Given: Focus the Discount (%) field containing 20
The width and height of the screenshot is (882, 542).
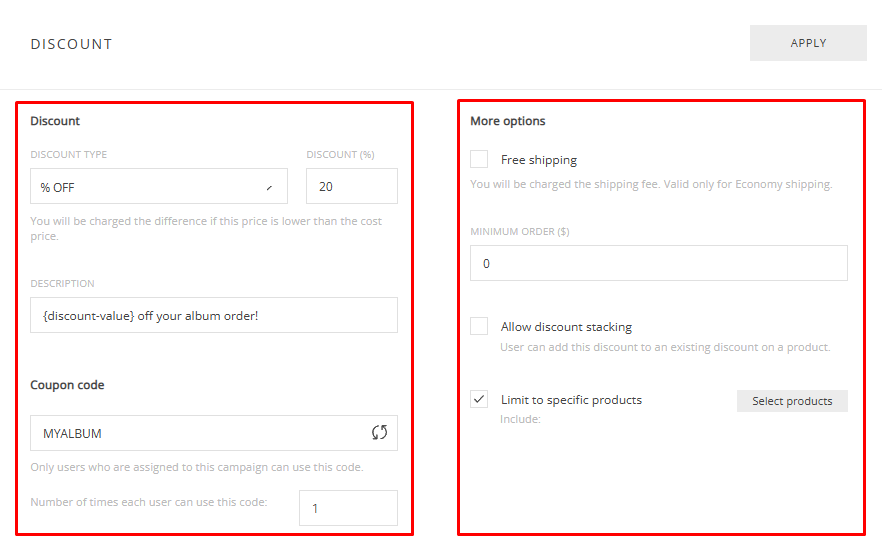Looking at the screenshot, I should click(x=351, y=187).
